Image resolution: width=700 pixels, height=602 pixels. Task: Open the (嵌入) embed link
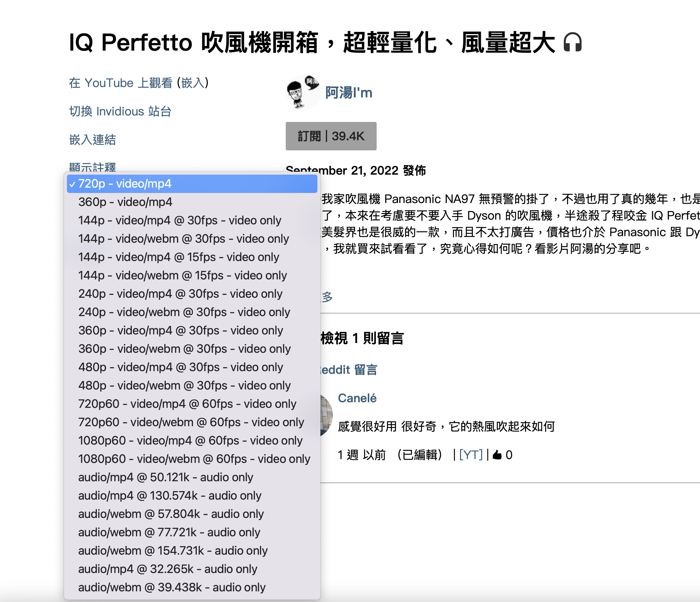pyautogui.click(x=192, y=83)
